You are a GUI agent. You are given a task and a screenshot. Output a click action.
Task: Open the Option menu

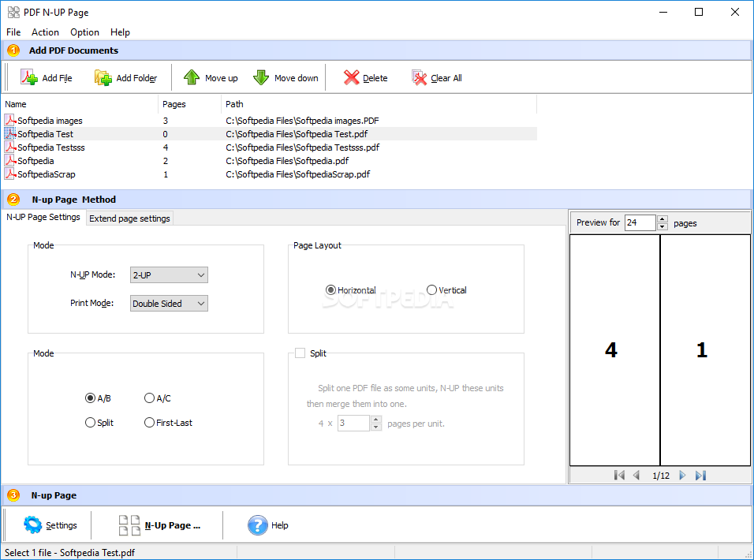point(84,32)
